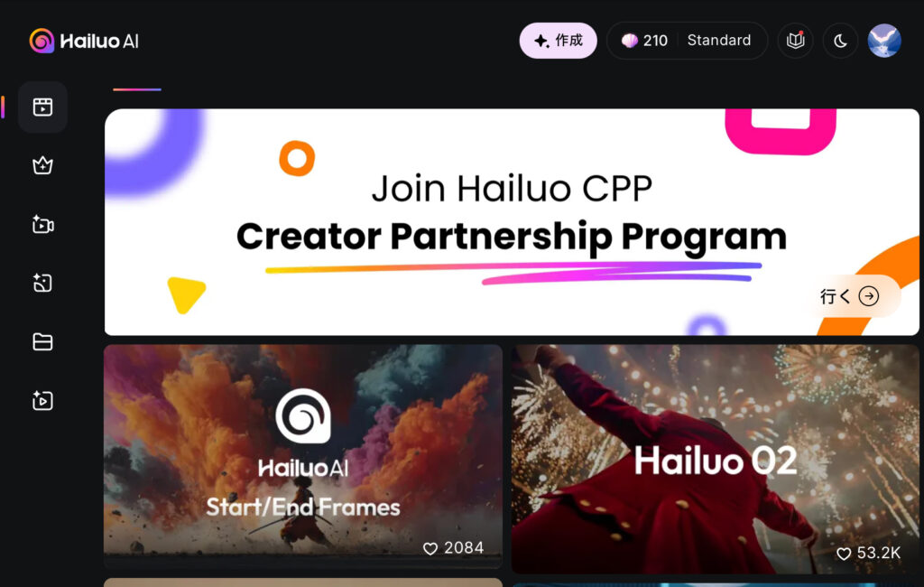Click the Standard plan label
Viewport: 924px width, 587px height.
pyautogui.click(x=719, y=40)
